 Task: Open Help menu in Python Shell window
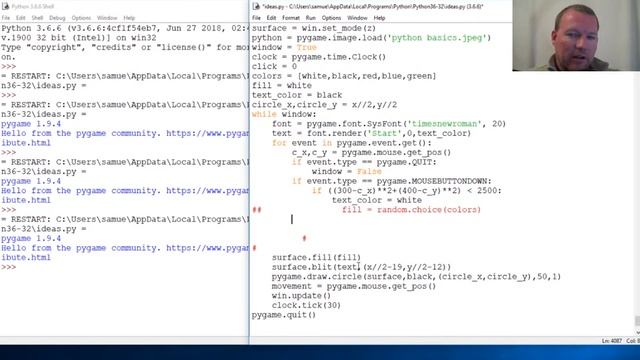tap(129, 18)
